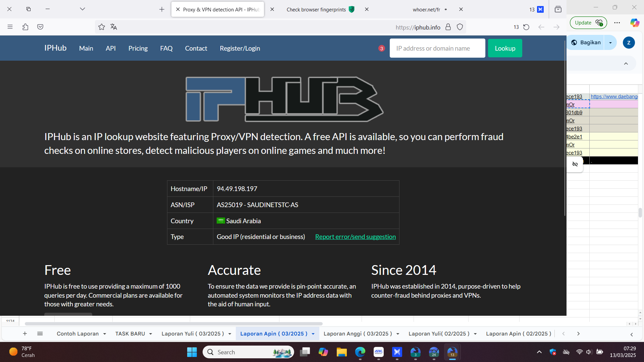Click the translate page icon
This screenshot has width=644, height=362.
(x=114, y=27)
